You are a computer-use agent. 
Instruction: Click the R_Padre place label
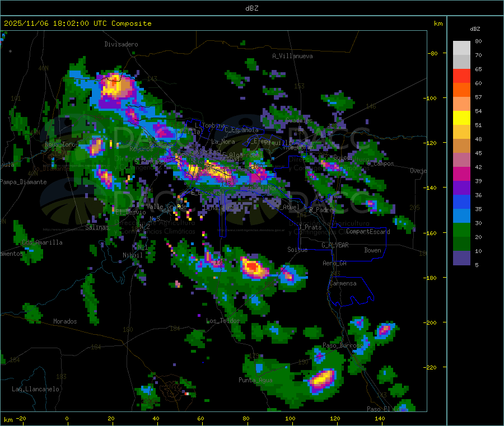[x=321, y=210]
